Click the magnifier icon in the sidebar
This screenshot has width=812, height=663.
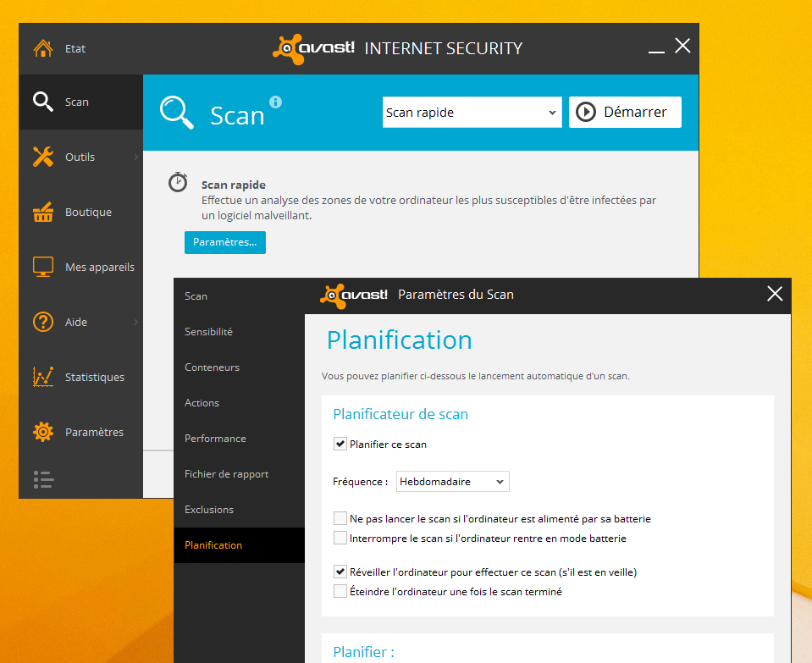43,102
